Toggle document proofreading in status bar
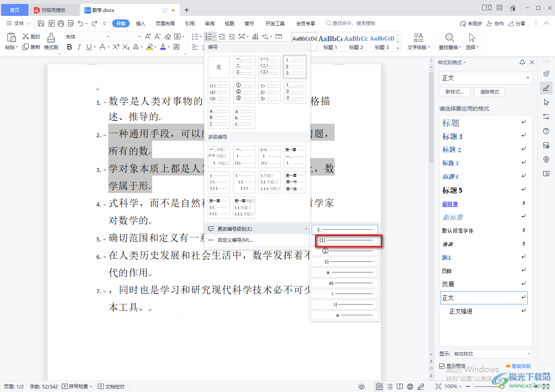The height and width of the screenshot is (392, 555). 111,386
